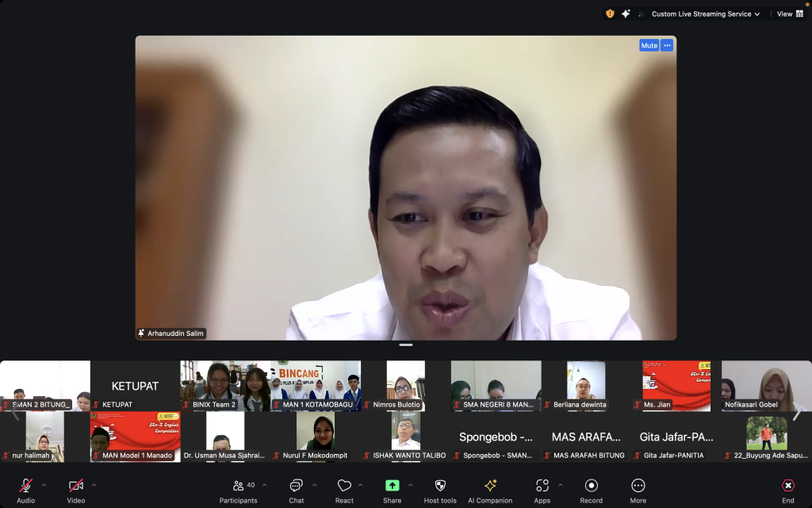Expand the video options chevron

(94, 484)
